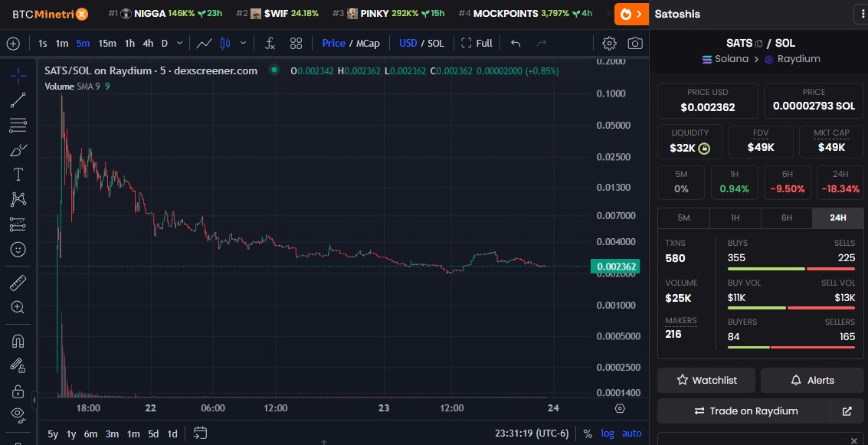Open the layout grid selector

(x=296, y=43)
